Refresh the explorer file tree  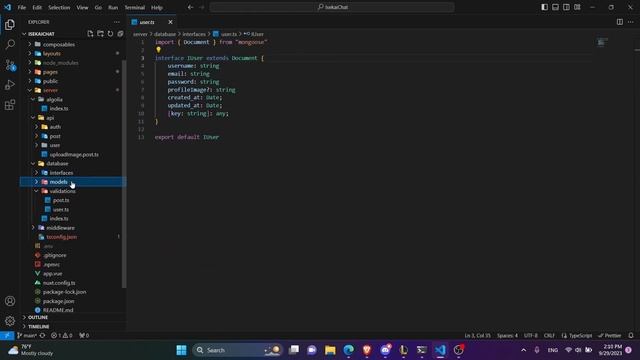click(110, 34)
